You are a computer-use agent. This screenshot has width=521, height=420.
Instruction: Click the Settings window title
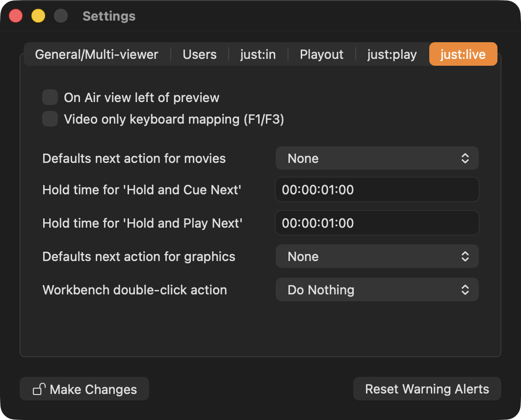point(109,16)
